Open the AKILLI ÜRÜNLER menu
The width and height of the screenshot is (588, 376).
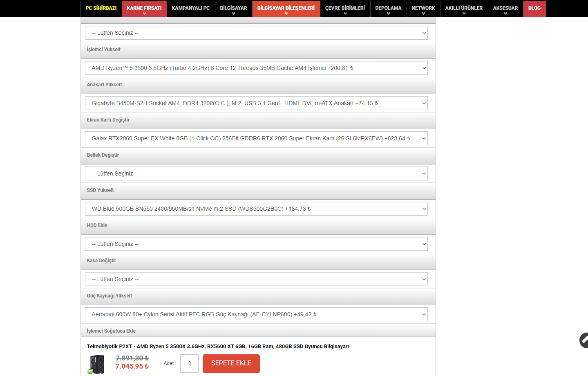point(464,8)
